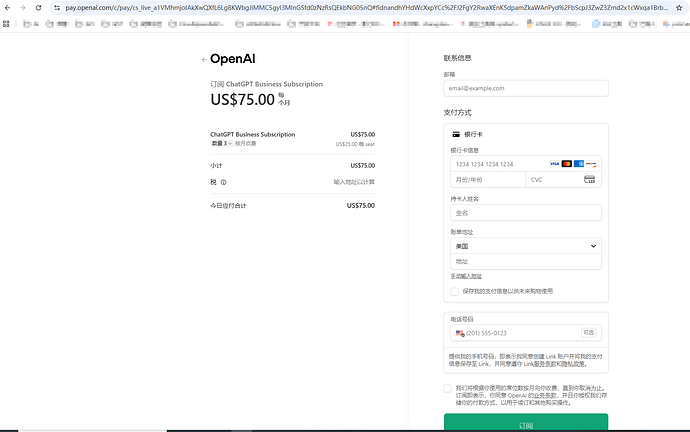This screenshot has height=432, width=690.
Task: Click the American Express brand icon
Action: click(x=579, y=164)
